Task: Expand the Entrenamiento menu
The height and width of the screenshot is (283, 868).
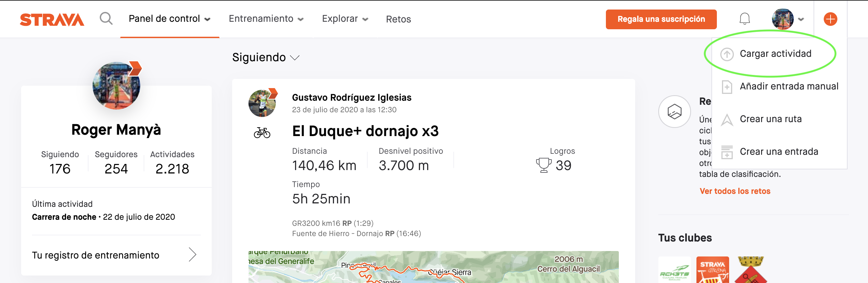Action: click(x=266, y=19)
